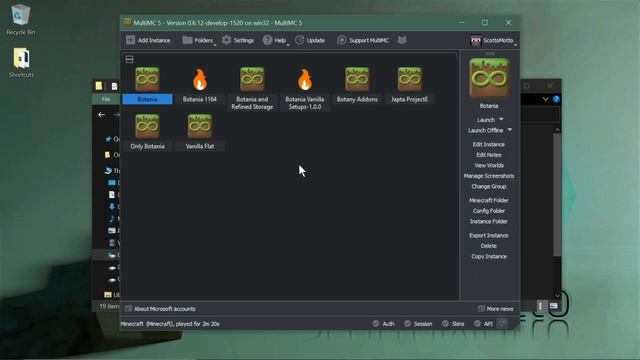Open the Instance Folder
The height and width of the screenshot is (360, 640).
click(489, 222)
